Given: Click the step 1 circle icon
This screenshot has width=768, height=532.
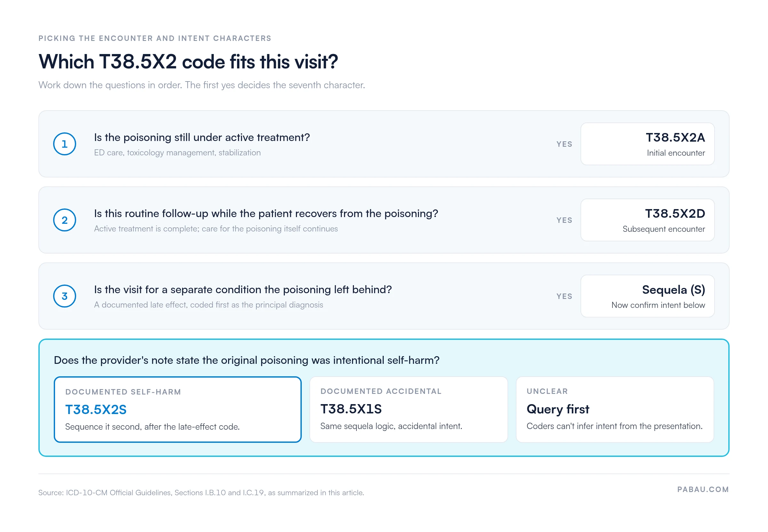Looking at the screenshot, I should 64,144.
